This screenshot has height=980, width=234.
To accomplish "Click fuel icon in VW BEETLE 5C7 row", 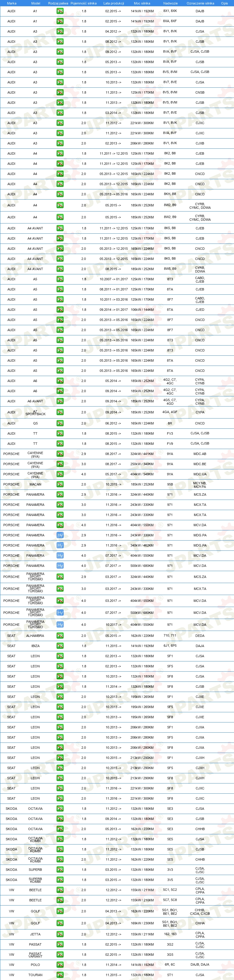I will [x=60, y=900].
